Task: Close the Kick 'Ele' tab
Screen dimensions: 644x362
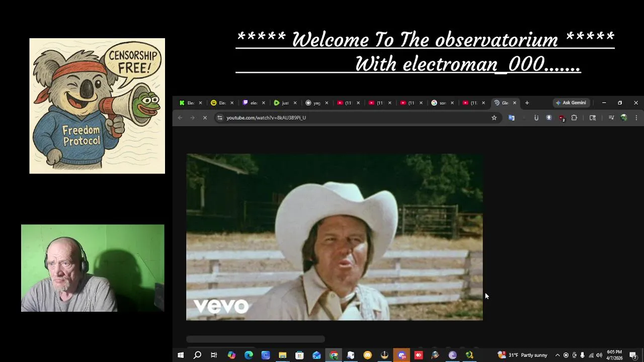Action: point(200,103)
